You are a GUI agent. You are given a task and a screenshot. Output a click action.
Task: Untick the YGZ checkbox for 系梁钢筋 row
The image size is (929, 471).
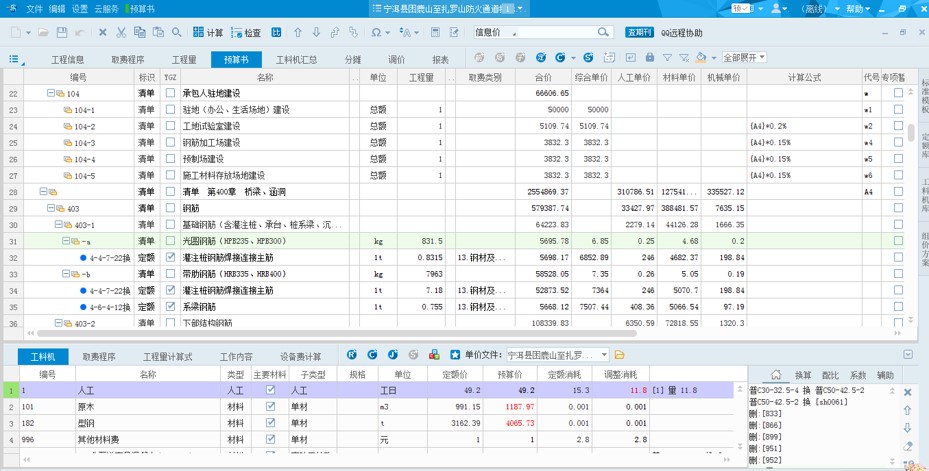pyautogui.click(x=171, y=306)
